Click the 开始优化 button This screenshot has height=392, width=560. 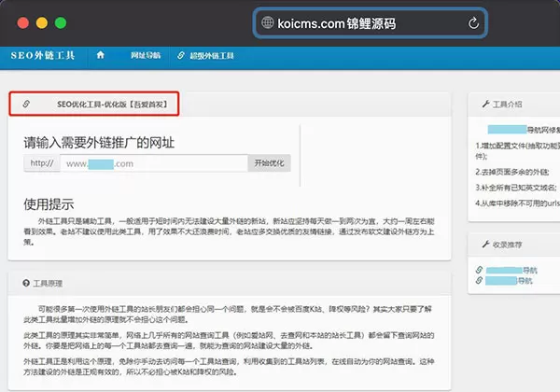point(269,163)
